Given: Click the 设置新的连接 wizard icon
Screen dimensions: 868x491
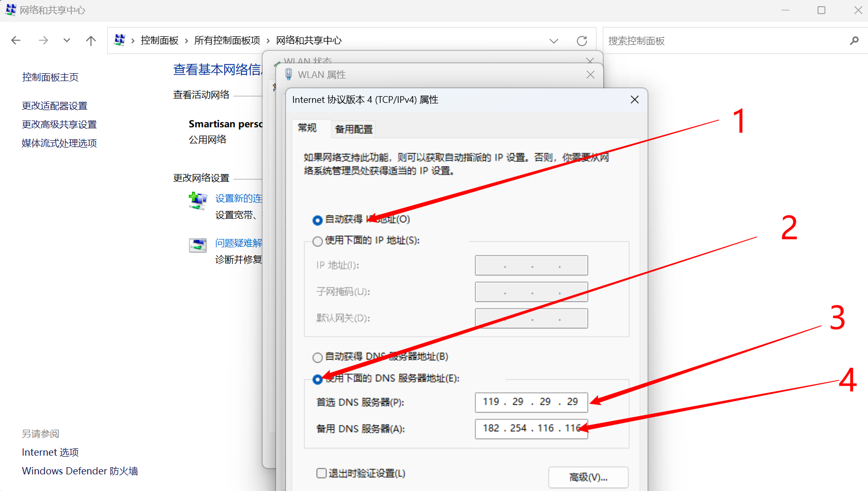Looking at the screenshot, I should tap(198, 202).
